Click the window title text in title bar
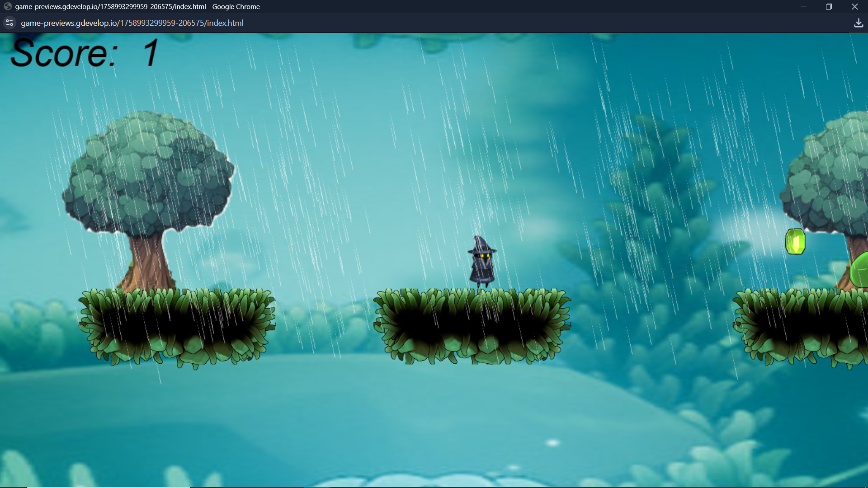This screenshot has height=488, width=868. 137,7
